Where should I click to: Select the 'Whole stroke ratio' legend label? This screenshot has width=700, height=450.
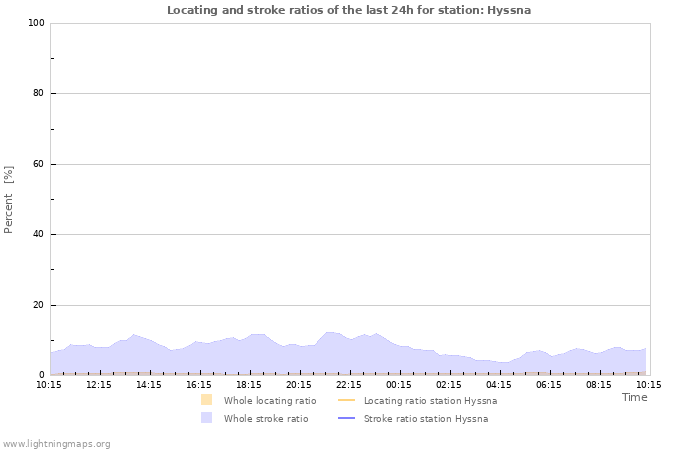(x=266, y=419)
